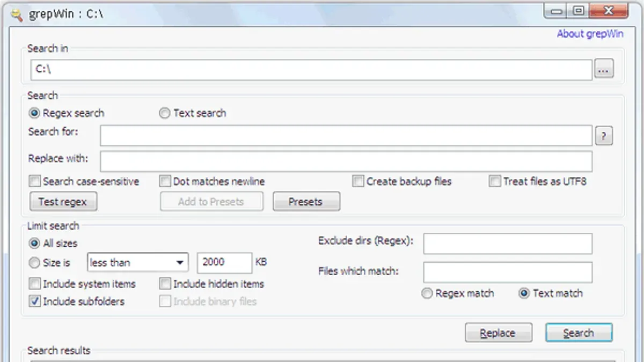Maximize the grepWin window
Image resolution: width=644 pixels, height=362 pixels.
577,10
